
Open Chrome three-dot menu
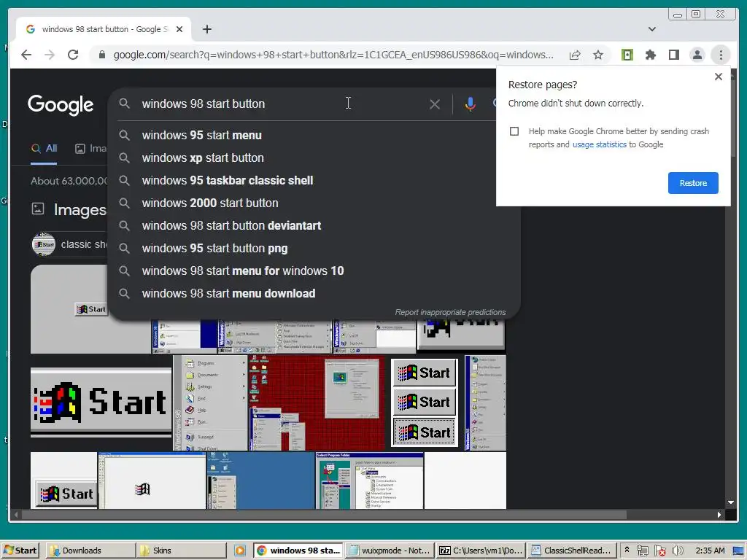point(721,55)
